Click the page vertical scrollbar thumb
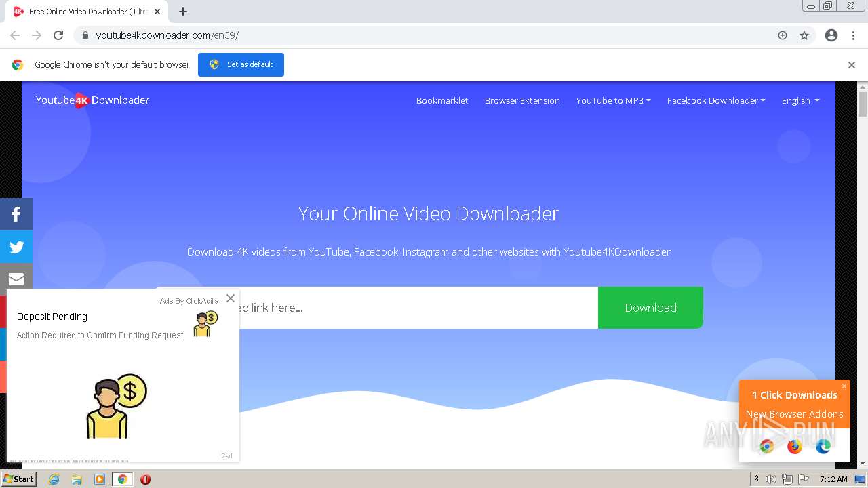The image size is (868, 488). click(x=863, y=104)
